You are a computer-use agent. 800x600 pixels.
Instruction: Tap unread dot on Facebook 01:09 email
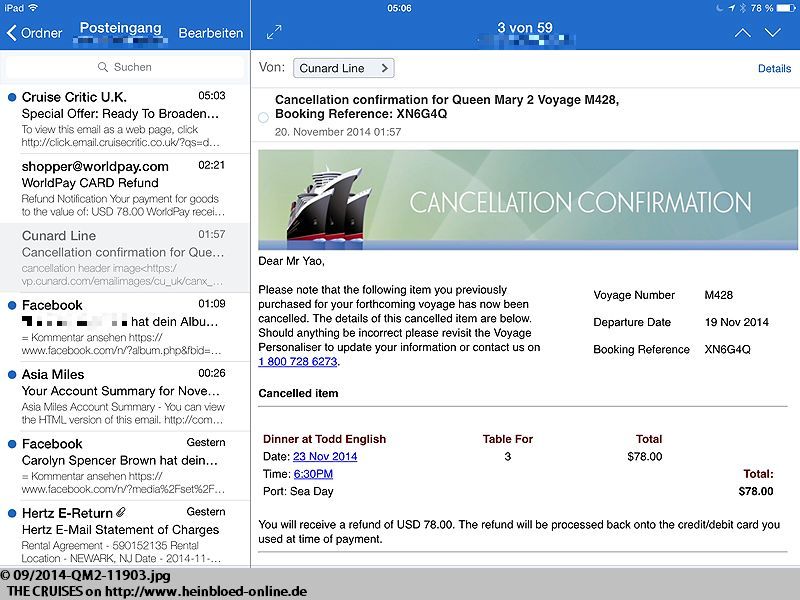[12, 306]
